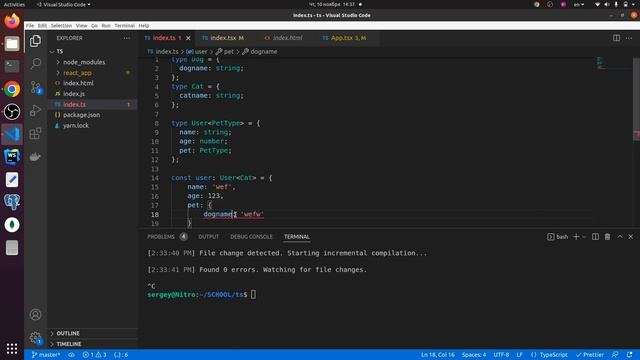Screen dimensions: 640x360
Task: Switch to the index.tsx tab
Action: click(223, 38)
